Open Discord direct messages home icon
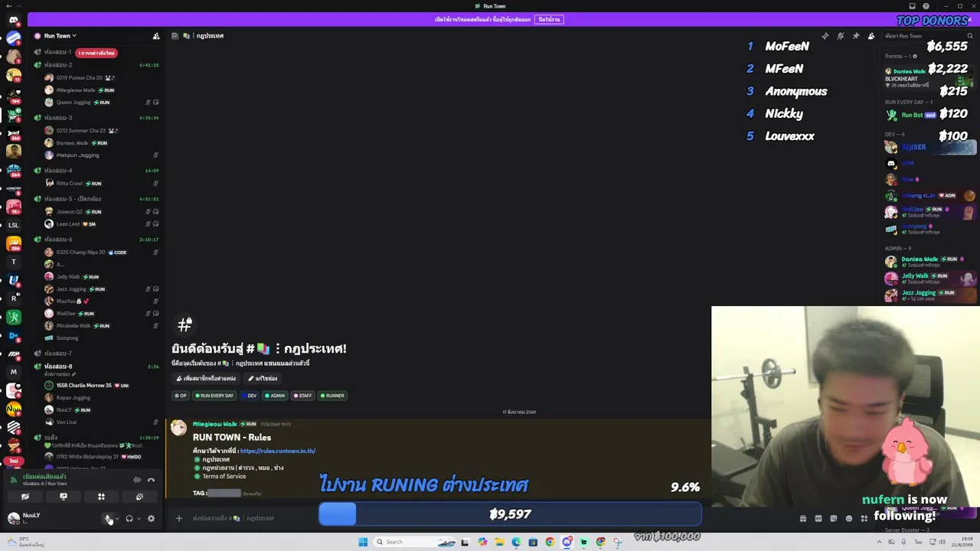 click(x=14, y=21)
